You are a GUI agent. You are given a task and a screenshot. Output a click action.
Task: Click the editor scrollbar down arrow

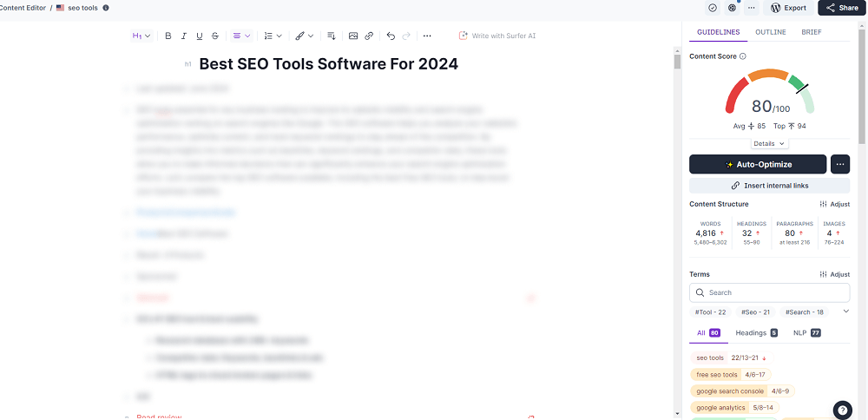pos(677,413)
